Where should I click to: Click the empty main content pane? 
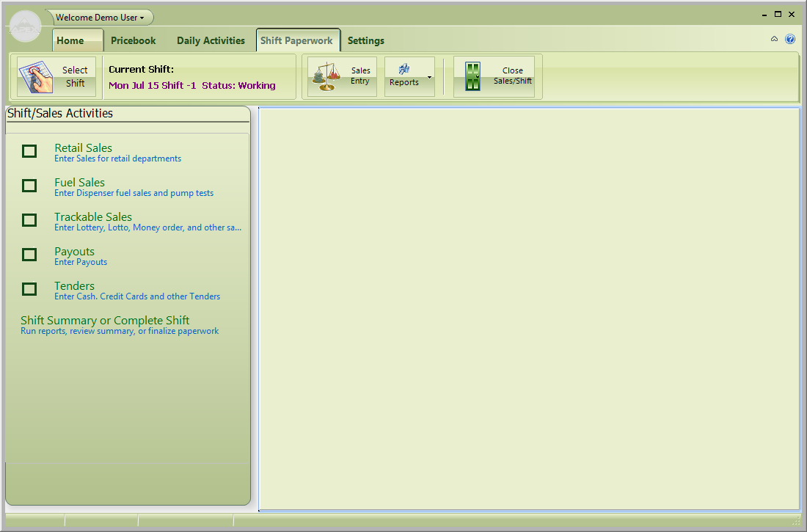click(528, 308)
